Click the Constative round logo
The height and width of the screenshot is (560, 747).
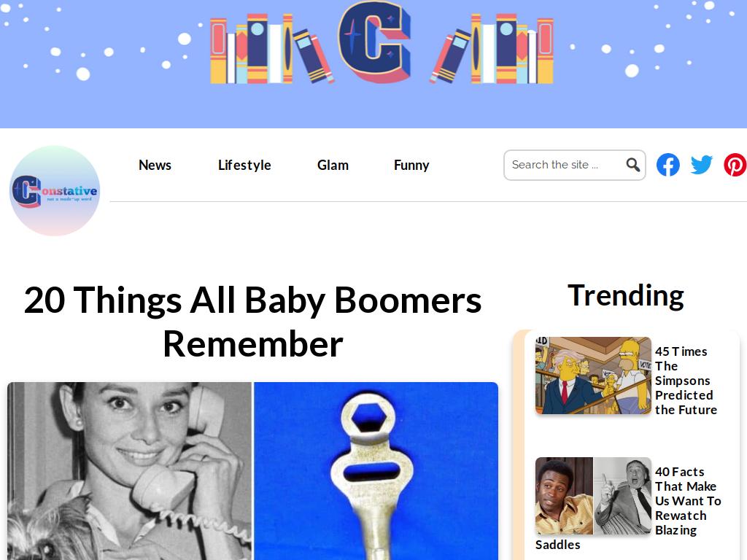(x=55, y=190)
